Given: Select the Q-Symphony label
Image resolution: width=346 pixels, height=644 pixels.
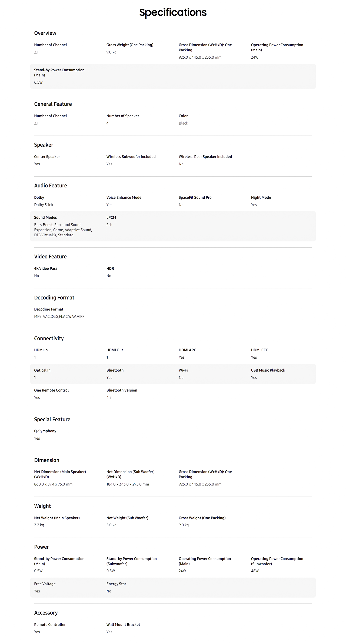Looking at the screenshot, I should [45, 431].
